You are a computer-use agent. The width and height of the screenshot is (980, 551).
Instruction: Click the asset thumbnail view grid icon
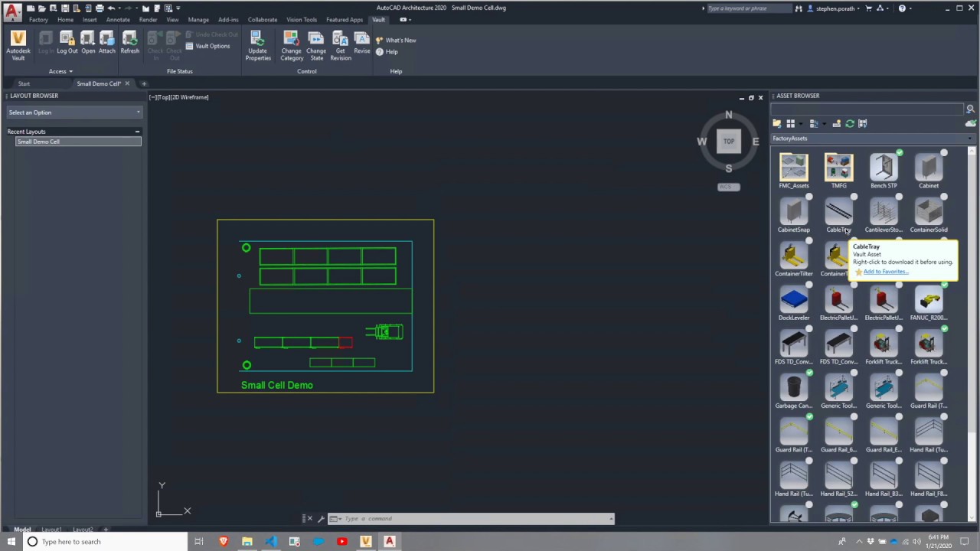point(790,123)
